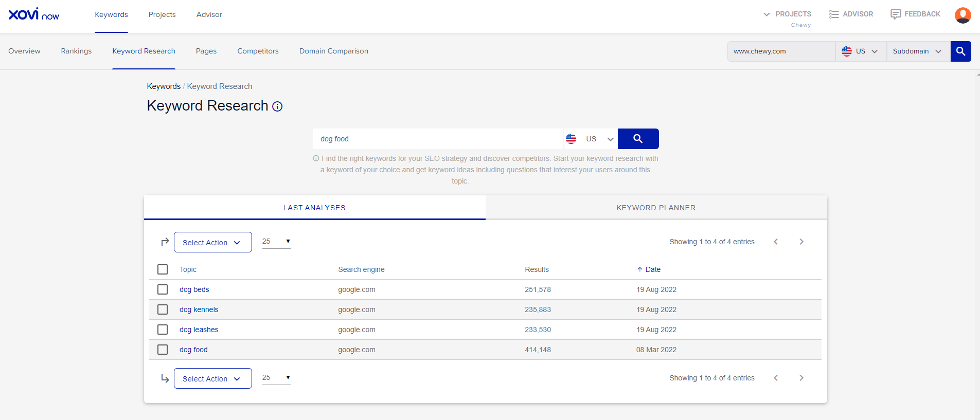This screenshot has width=980, height=420.
Task: Click the Keywords breadcrumb link
Action: coord(164,86)
